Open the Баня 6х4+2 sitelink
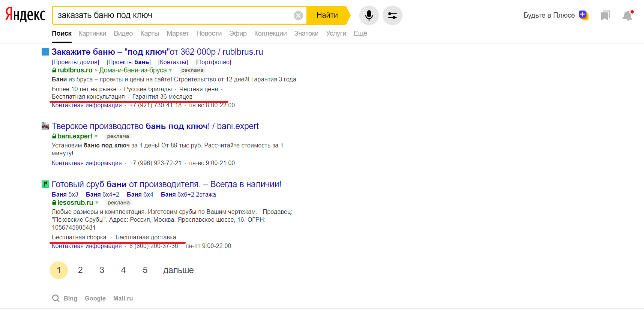The height and width of the screenshot is (311, 644). point(102,194)
